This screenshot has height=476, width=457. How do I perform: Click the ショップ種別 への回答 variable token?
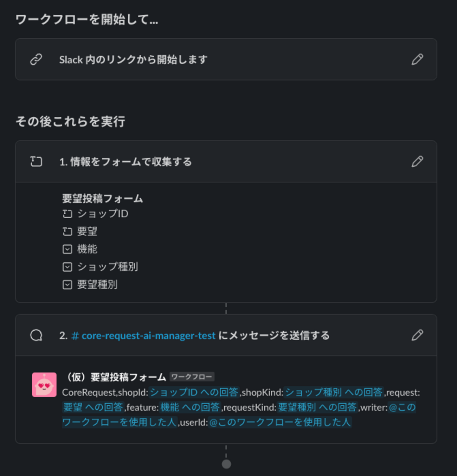[334, 392]
